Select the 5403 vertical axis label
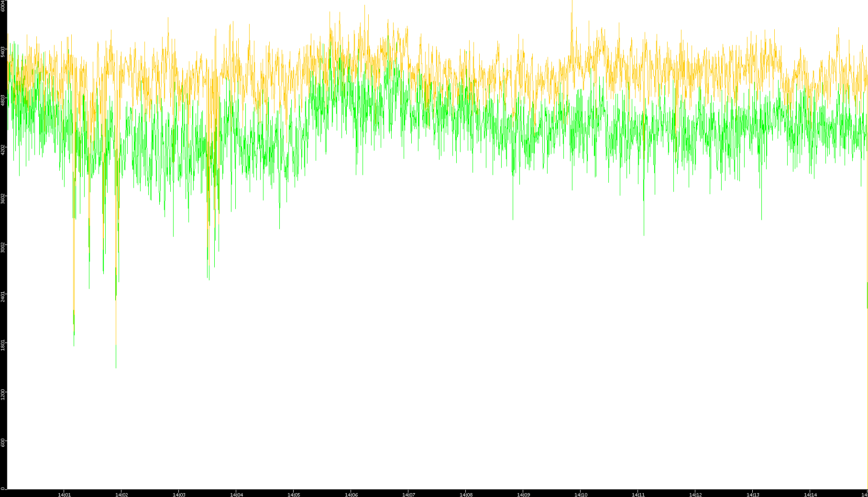This screenshot has width=868, height=497. tap(3, 52)
